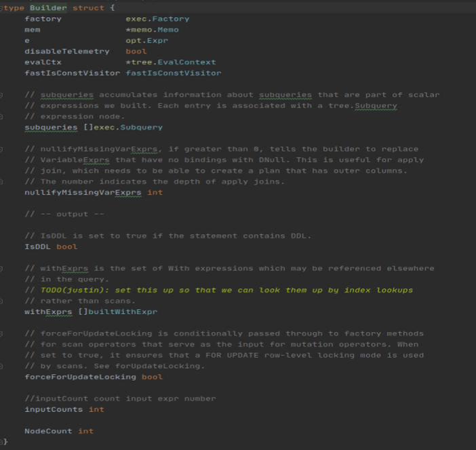Click the '//inputCount count input expr number' comment

coord(120,398)
